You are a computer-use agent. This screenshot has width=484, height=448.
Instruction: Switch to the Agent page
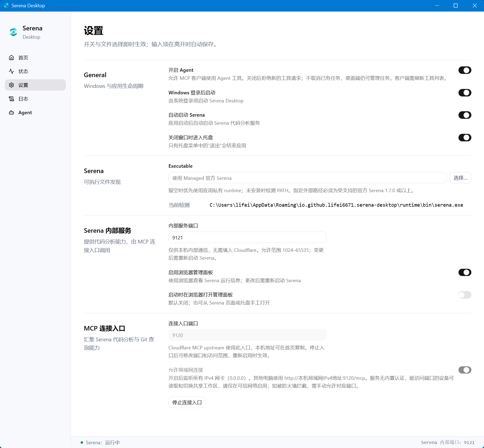coord(35,112)
